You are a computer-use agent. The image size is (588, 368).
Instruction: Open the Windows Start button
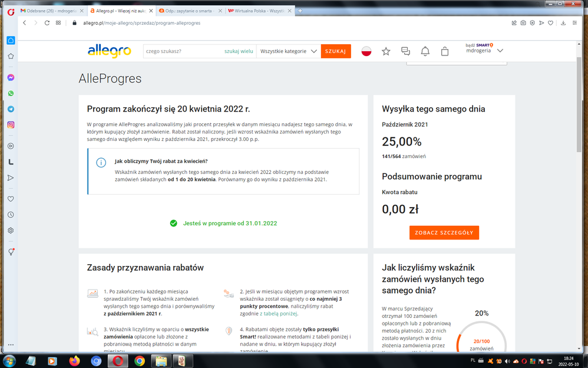[x=9, y=361]
